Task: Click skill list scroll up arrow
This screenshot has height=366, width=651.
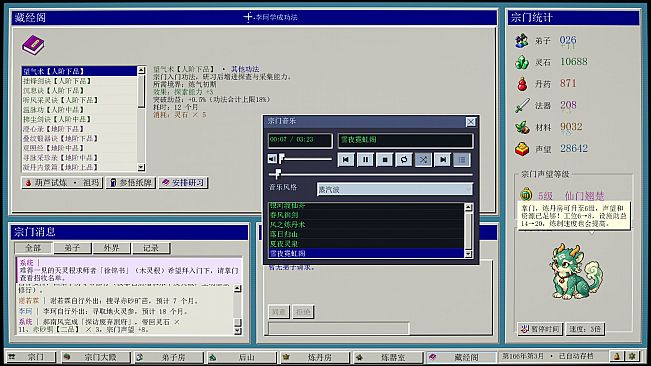Action: [x=141, y=70]
